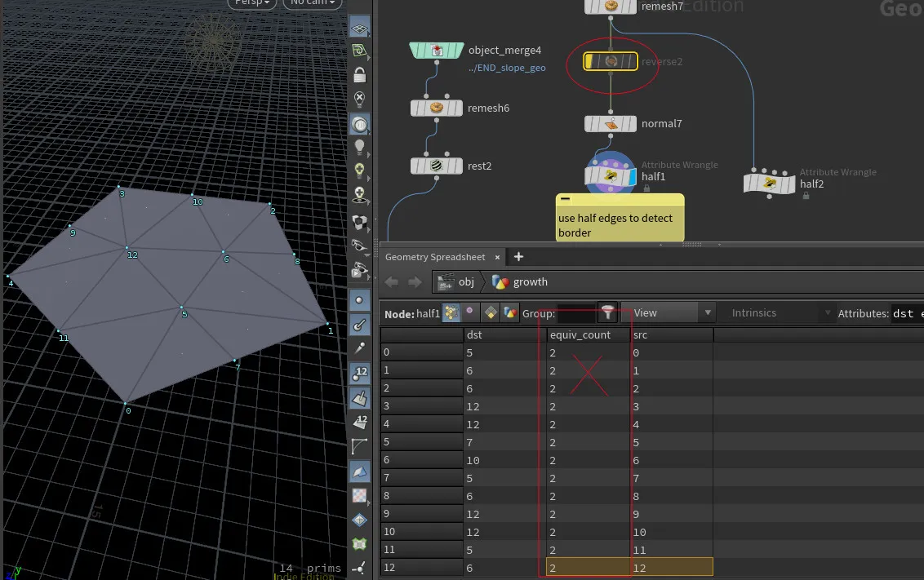Screen dimensions: 924x580
Task: Select the remesh7 node
Action: coord(611,7)
